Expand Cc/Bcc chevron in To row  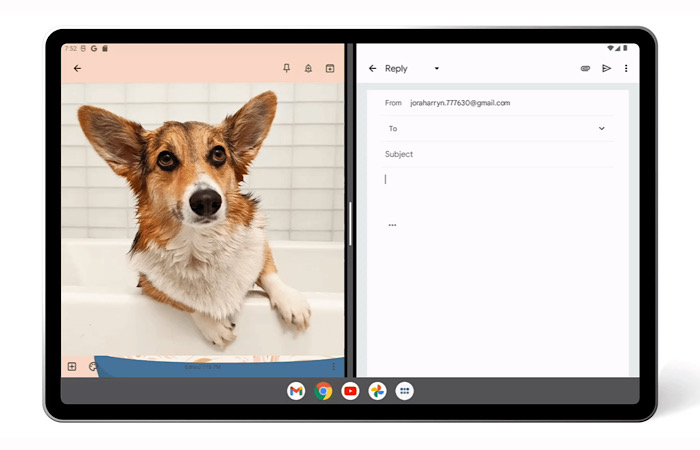click(x=602, y=129)
